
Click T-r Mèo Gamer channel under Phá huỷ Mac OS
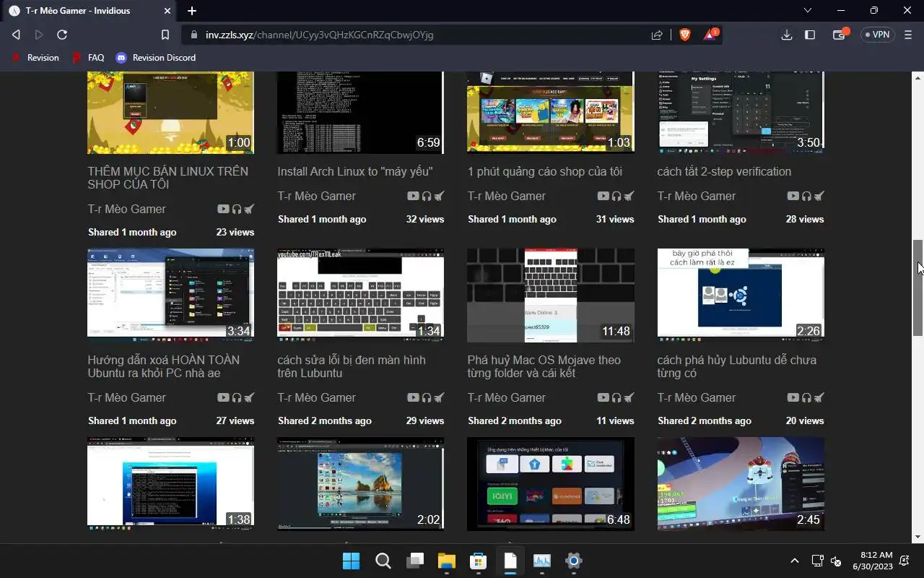[506, 397]
